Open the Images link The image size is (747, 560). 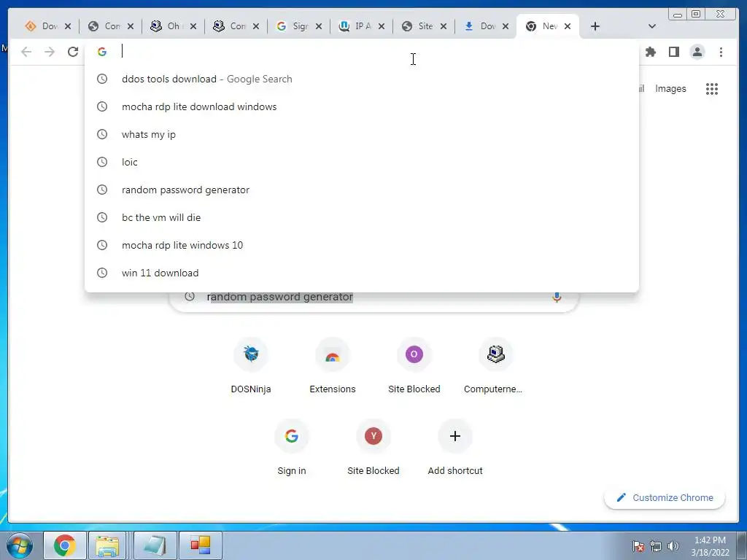click(x=670, y=88)
